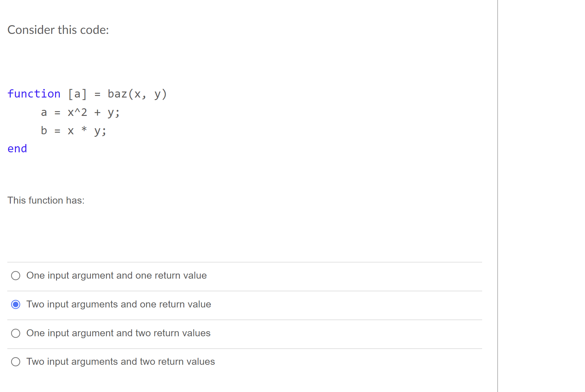Click the heading "Consider this code:"
Image resolution: width=585 pixels, height=392 pixels.
coord(58,29)
